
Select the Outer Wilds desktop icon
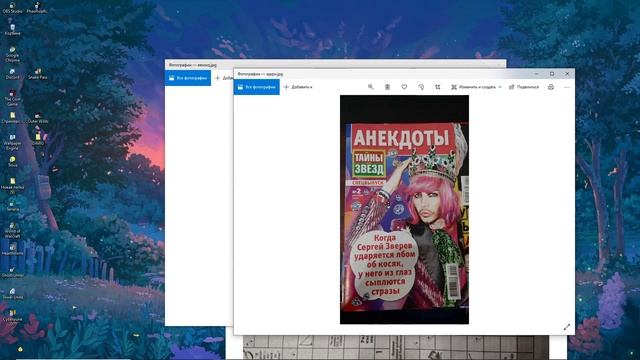point(38,118)
